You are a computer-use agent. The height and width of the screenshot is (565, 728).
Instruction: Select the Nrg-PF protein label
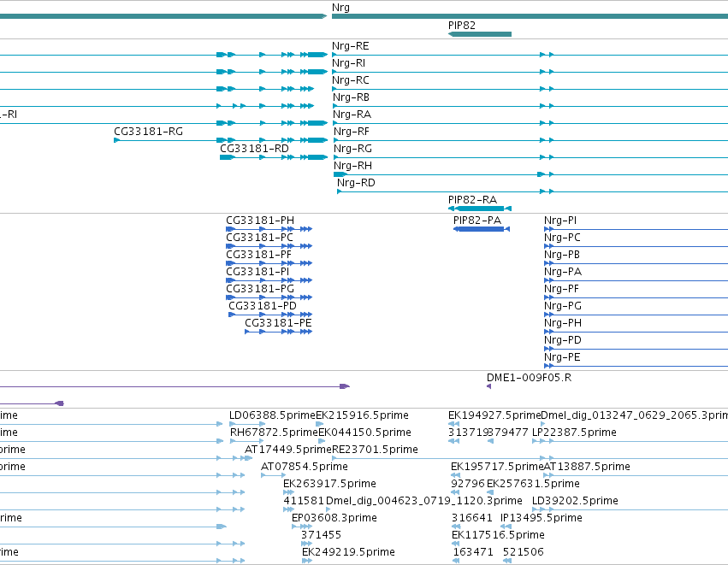click(561, 289)
